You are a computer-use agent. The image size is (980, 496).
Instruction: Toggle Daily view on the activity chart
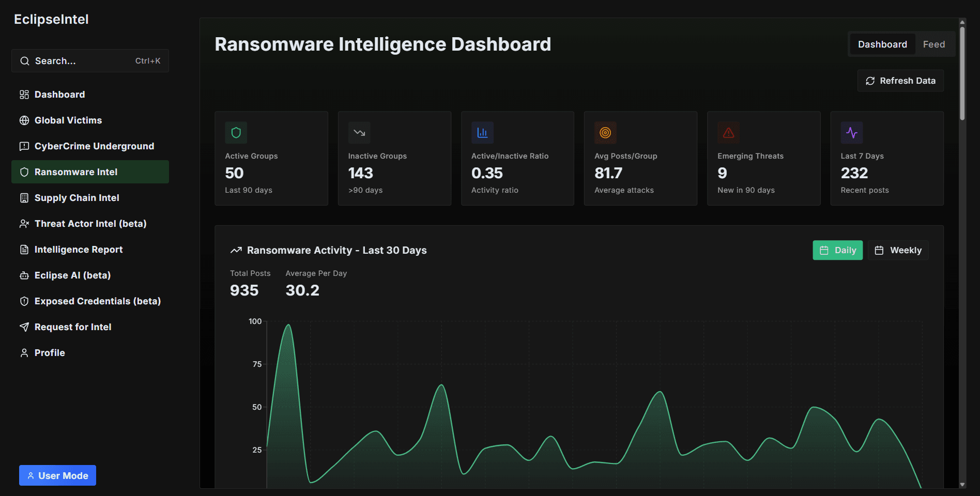pyautogui.click(x=837, y=250)
